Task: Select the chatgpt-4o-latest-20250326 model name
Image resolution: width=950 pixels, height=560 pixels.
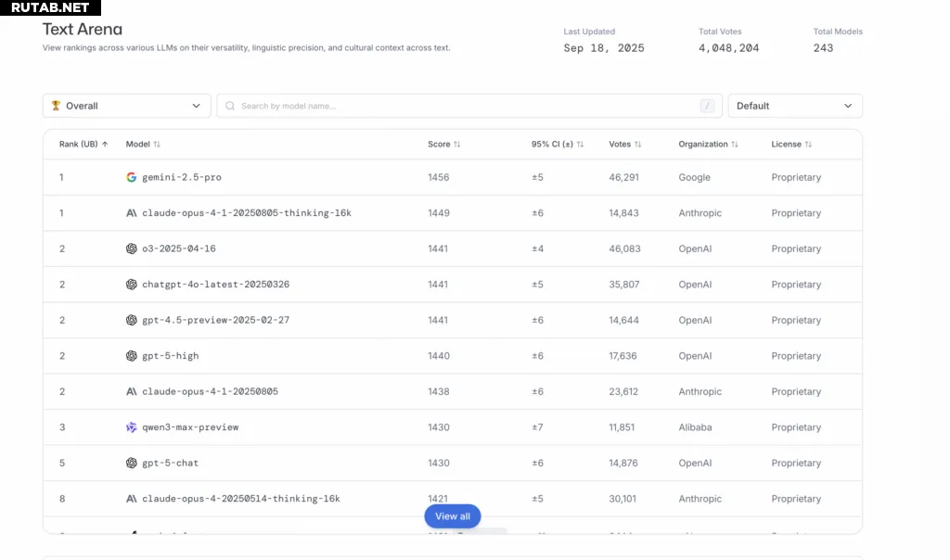Action: [215, 285]
